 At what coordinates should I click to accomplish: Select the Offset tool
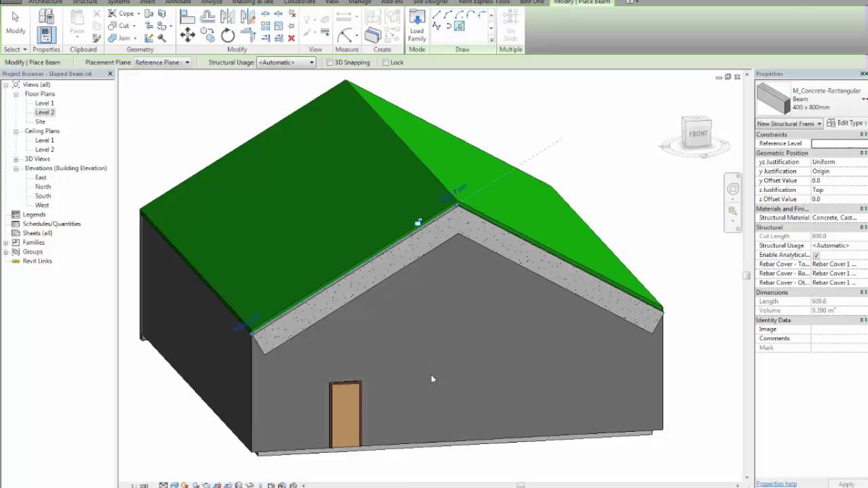208,17
